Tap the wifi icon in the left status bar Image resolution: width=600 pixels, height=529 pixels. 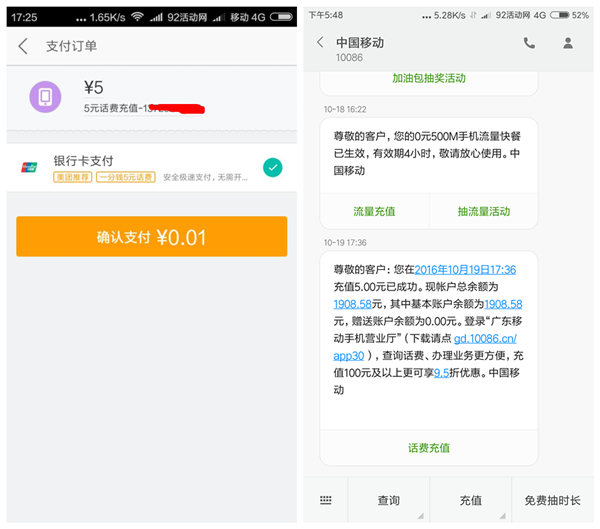coord(137,17)
